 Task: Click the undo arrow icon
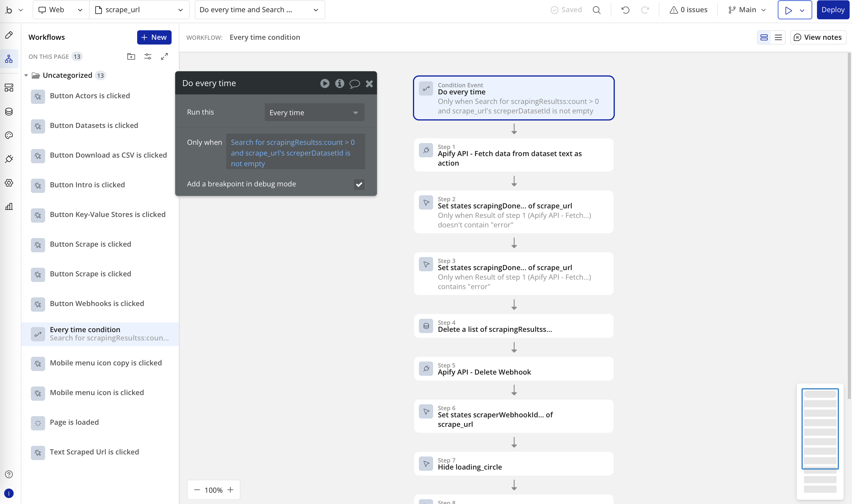625,10
